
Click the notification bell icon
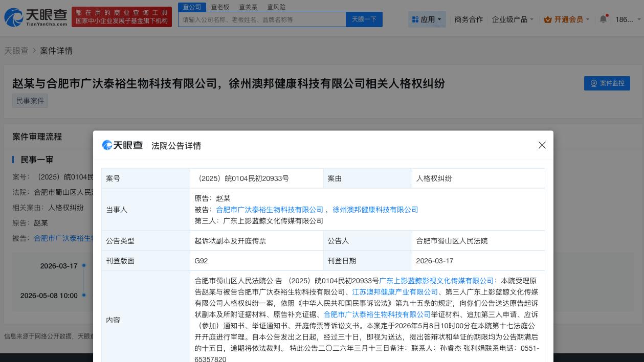pos(603,19)
